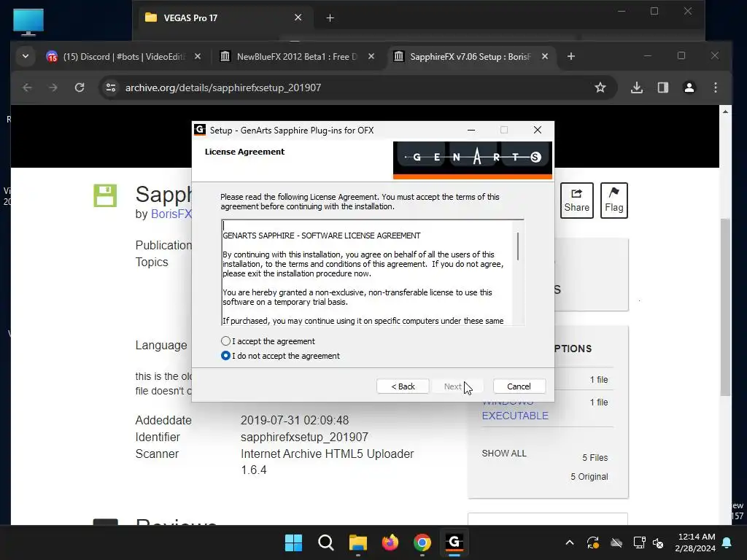This screenshot has width=747, height=560.
Task: Click the OneDrive cloud tray icon
Action: click(616, 542)
